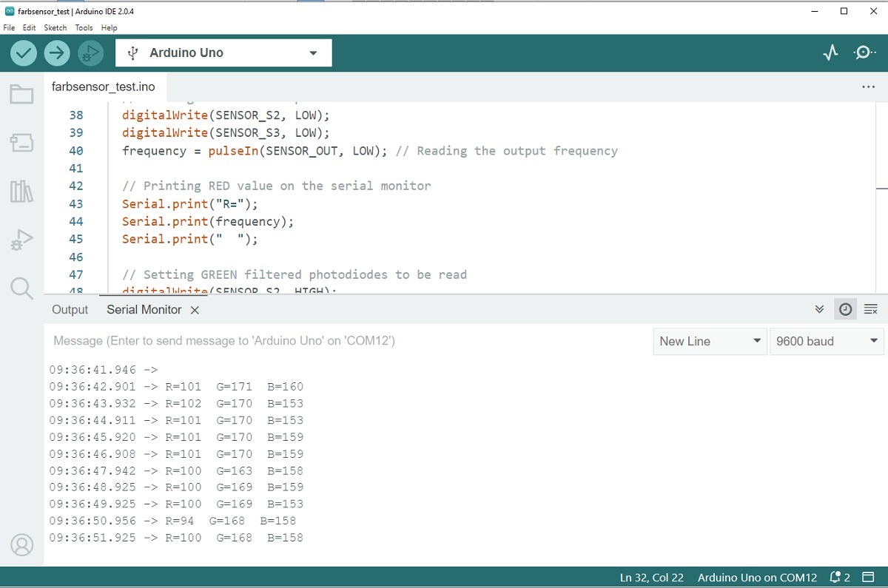The width and height of the screenshot is (888, 588).
Task: Click serial output row at 09:36:42.901
Action: [177, 387]
